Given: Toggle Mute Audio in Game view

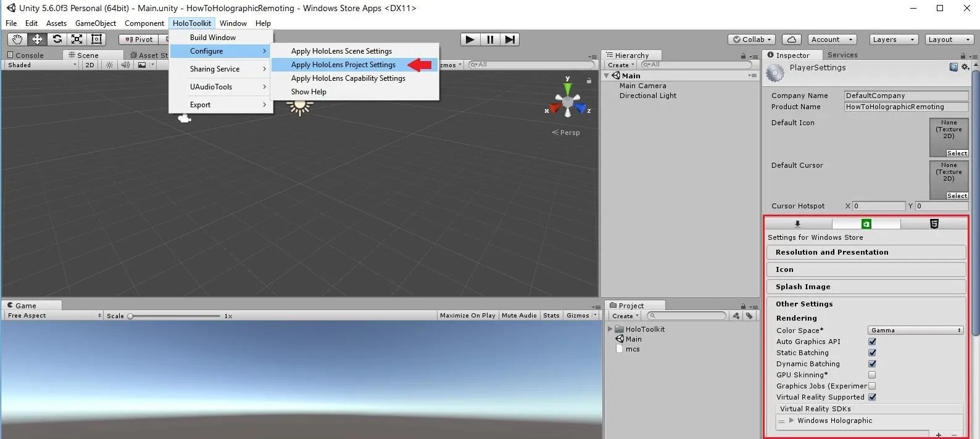Looking at the screenshot, I should tap(519, 315).
